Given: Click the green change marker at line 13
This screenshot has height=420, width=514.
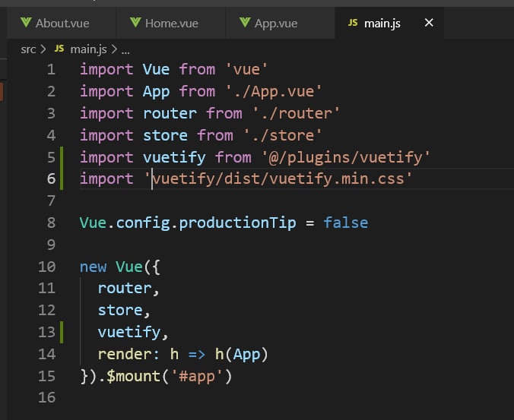Looking at the screenshot, I should click(62, 332).
